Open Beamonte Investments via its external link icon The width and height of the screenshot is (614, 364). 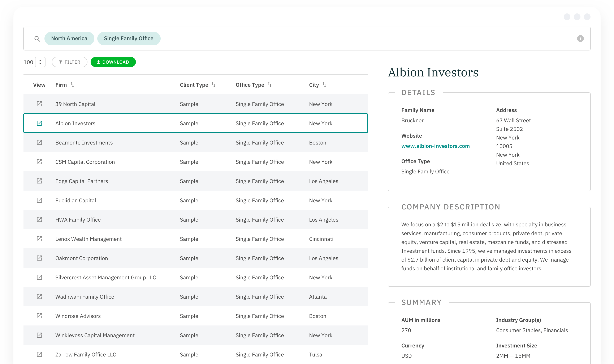(39, 142)
